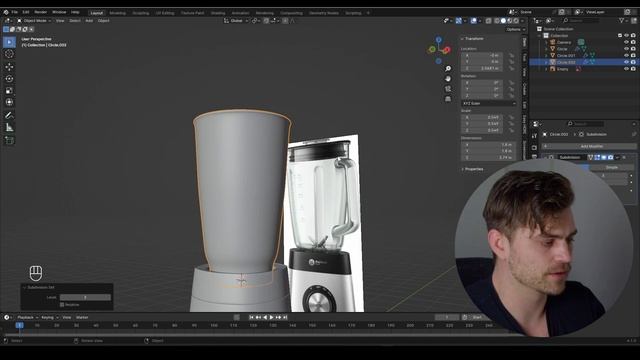Switch to rendered viewport shading
The image size is (640, 360).
516,21
